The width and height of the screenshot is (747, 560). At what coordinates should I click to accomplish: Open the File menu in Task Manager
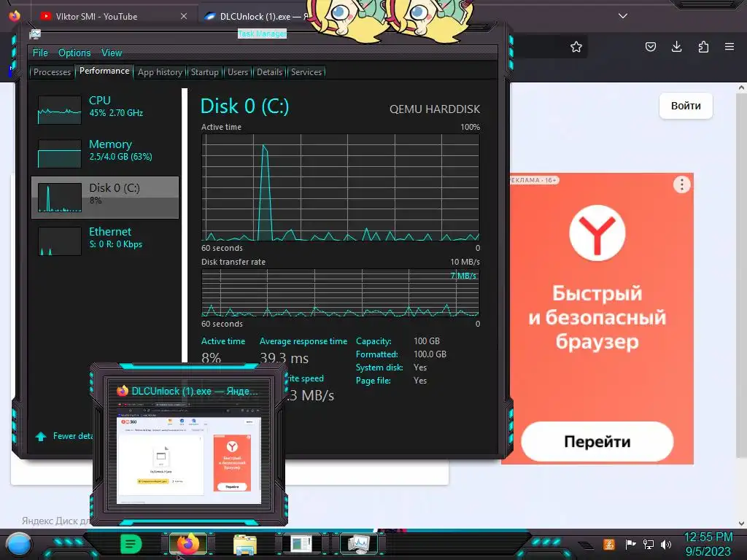(40, 52)
